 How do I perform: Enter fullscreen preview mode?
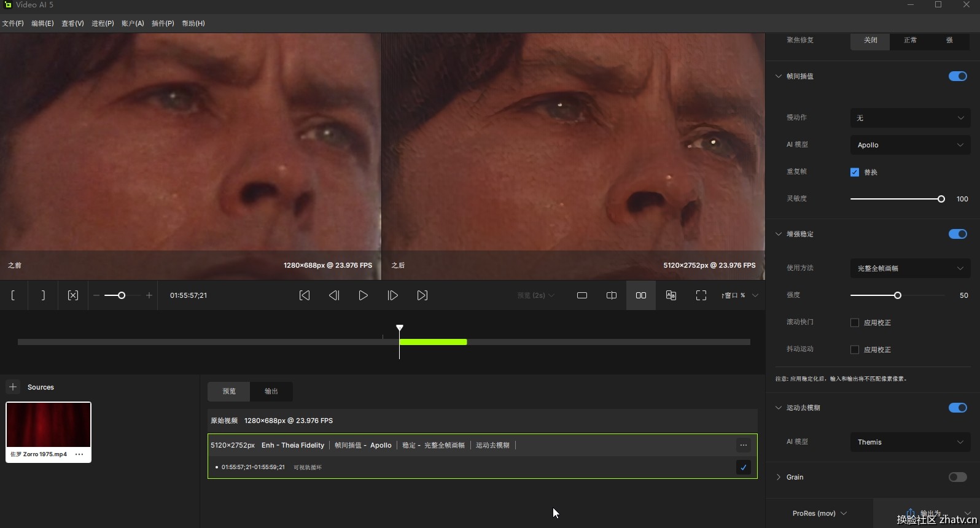click(x=701, y=295)
